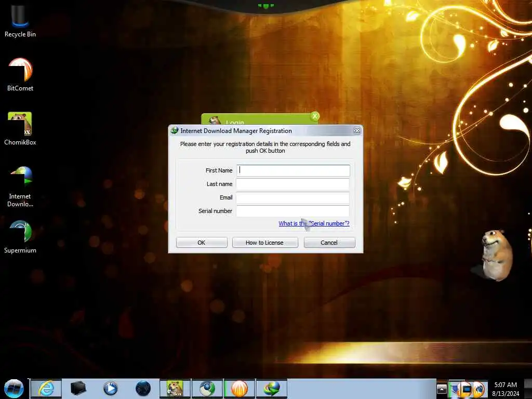This screenshot has width=532, height=399.
Task: Switch to Supermium taskbar button
Action: click(x=207, y=389)
